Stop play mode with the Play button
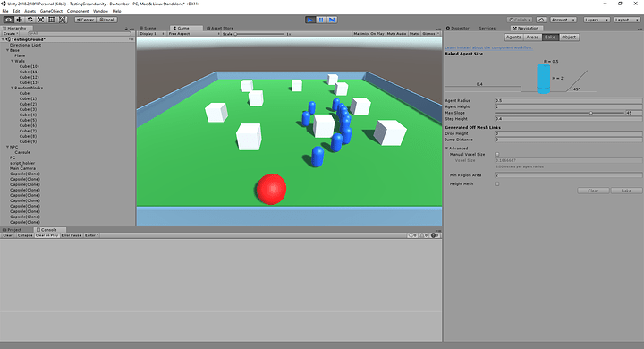This screenshot has width=644, height=349. [310, 20]
